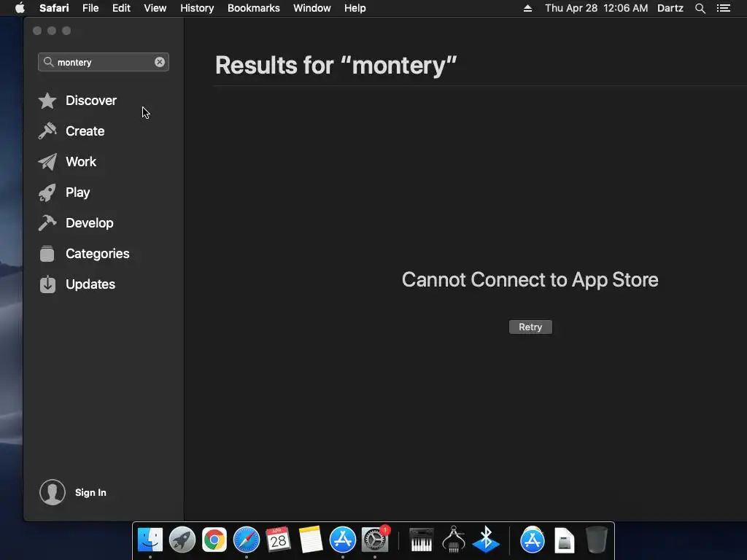The height and width of the screenshot is (560, 747).
Task: Open the Help menu
Action: click(355, 8)
